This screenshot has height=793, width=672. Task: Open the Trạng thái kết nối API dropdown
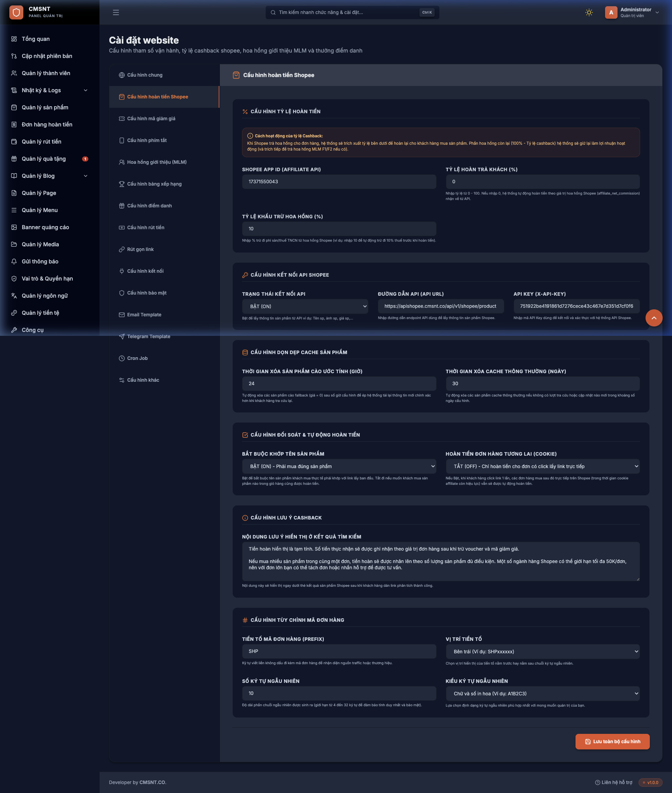pos(305,307)
